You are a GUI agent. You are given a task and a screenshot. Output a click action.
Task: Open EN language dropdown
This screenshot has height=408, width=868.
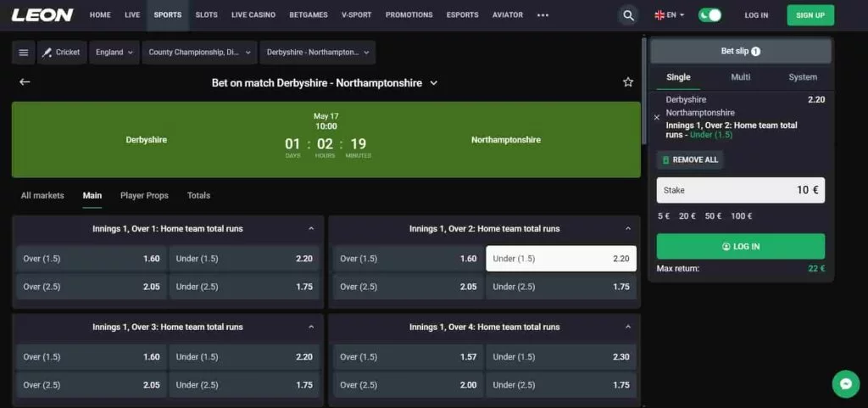(670, 15)
